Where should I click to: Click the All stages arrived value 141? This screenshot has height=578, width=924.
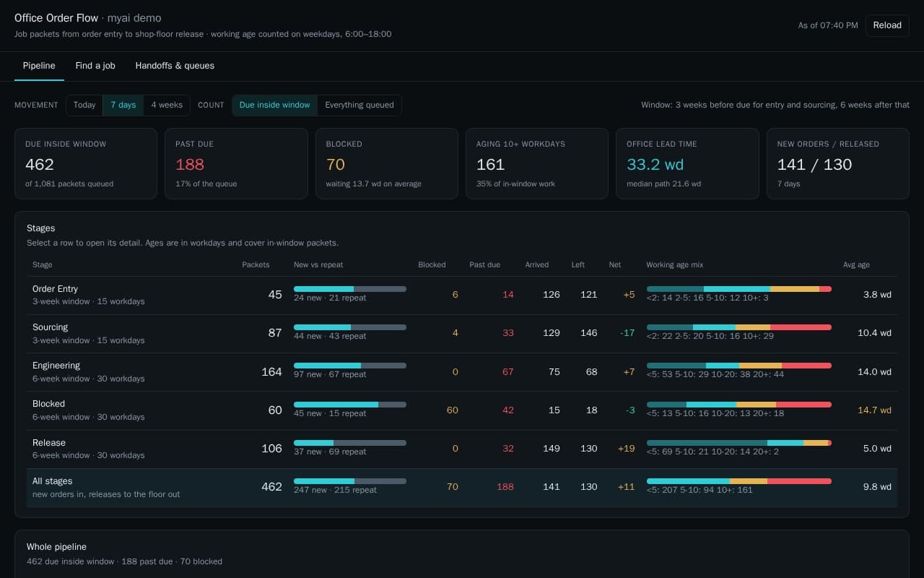552,487
